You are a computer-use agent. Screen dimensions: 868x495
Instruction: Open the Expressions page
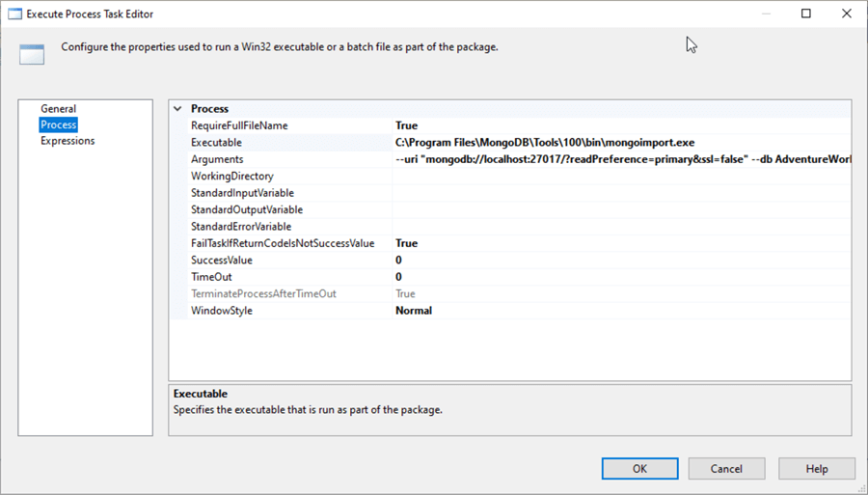[68, 141]
